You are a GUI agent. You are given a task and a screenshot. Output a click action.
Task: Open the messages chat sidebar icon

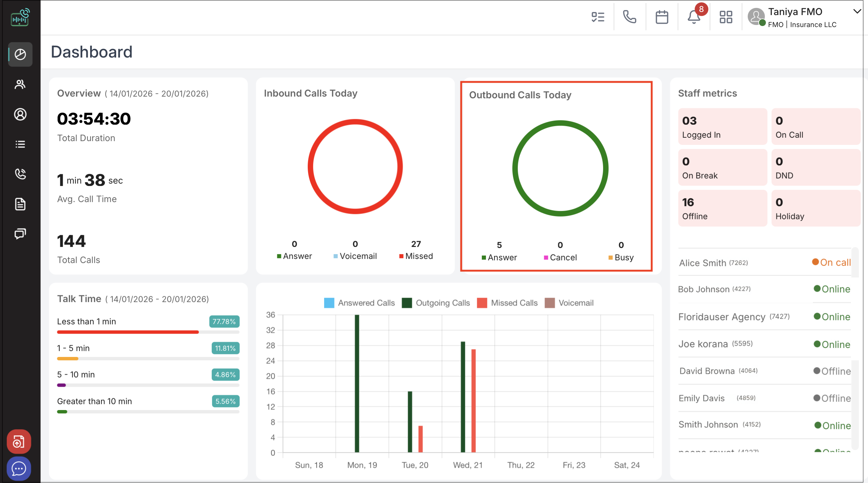(20, 234)
